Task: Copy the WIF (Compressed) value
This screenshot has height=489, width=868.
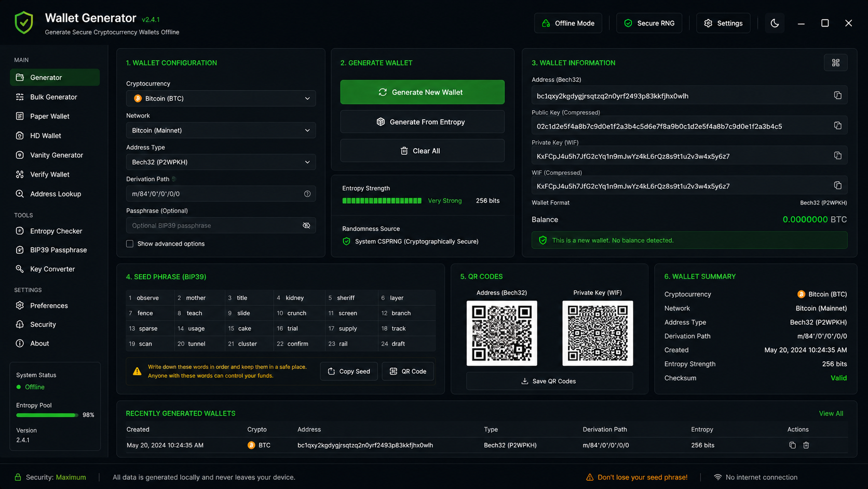Action: 837,186
